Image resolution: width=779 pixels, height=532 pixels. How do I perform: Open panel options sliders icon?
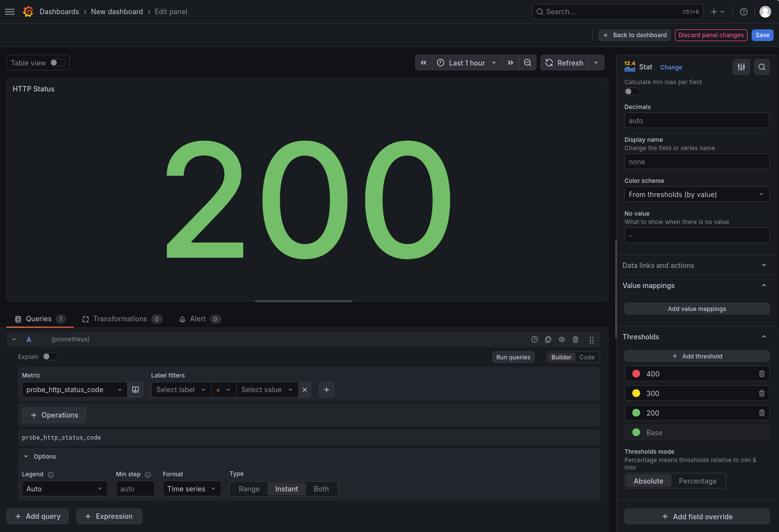[x=741, y=67]
